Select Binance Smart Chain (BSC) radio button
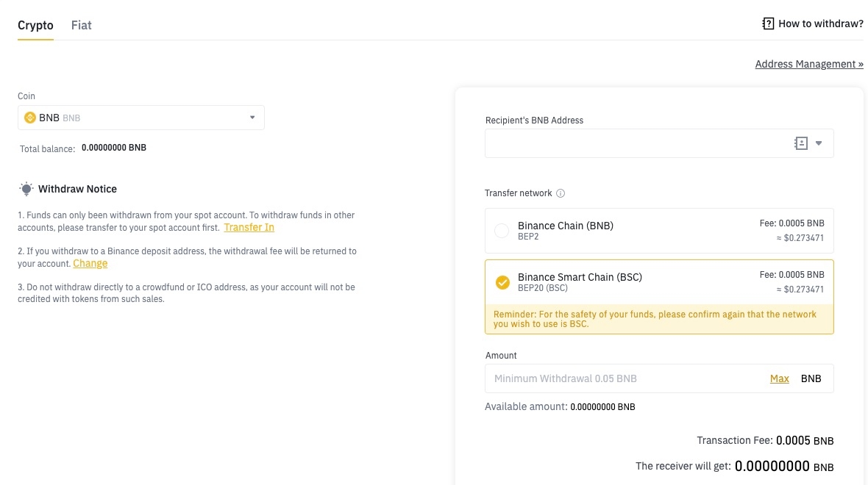This screenshot has width=868, height=485. tap(502, 282)
